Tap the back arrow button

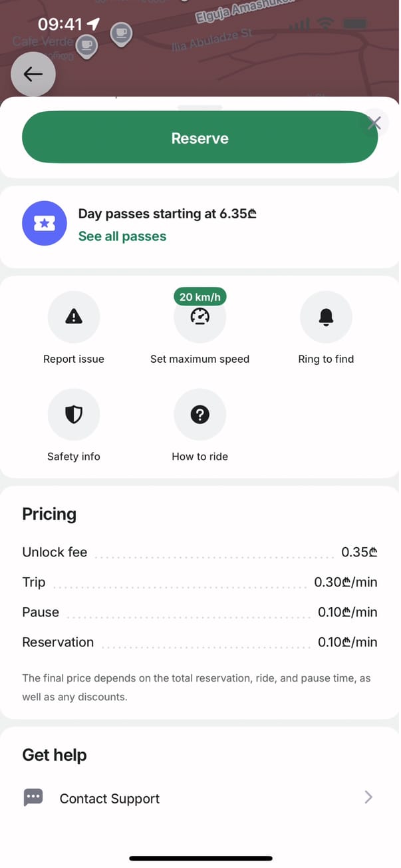33,74
